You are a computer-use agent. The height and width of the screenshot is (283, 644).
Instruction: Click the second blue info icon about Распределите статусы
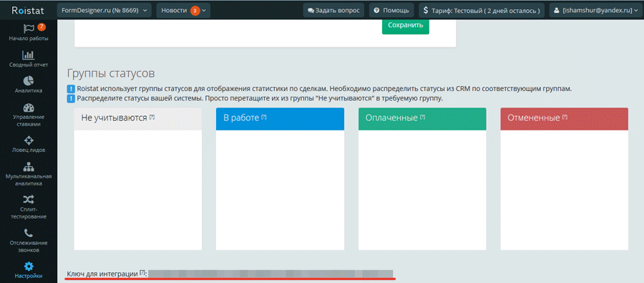(x=71, y=99)
